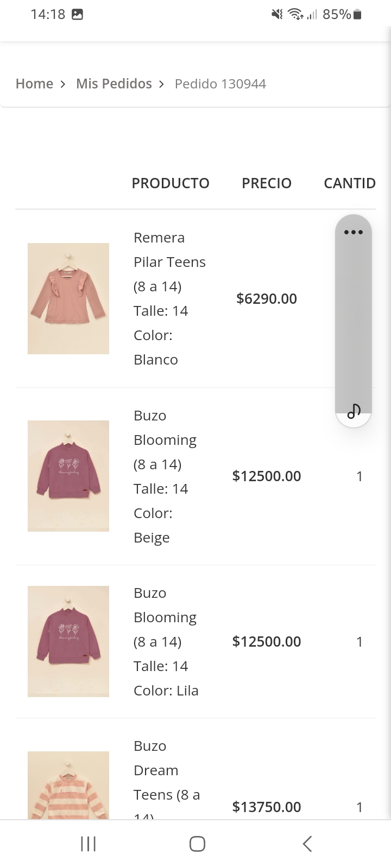The width and height of the screenshot is (391, 868).
Task: Tap the Wi-Fi icon in status bar
Action: click(x=296, y=15)
